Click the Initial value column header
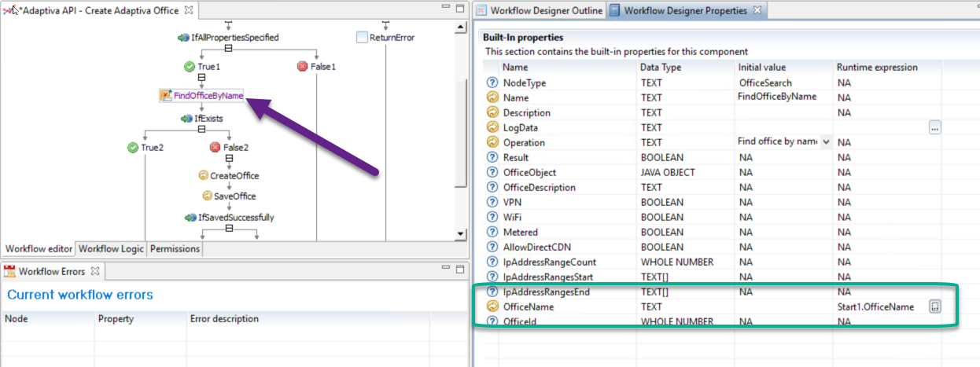 pos(783,68)
